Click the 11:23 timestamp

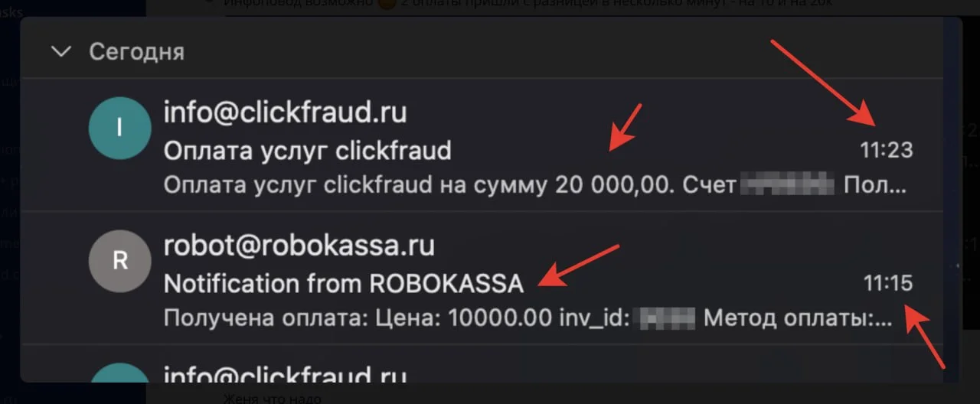coord(887,150)
